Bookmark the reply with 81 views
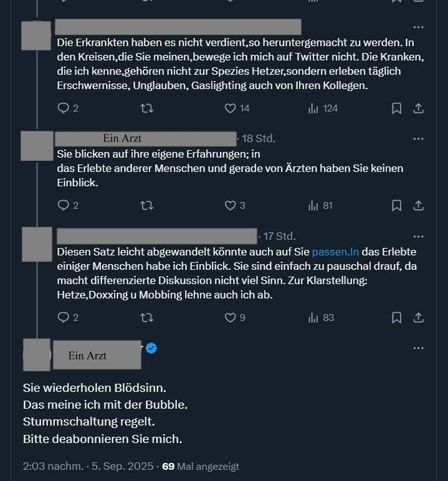The width and height of the screenshot is (448, 481). pyautogui.click(x=396, y=205)
